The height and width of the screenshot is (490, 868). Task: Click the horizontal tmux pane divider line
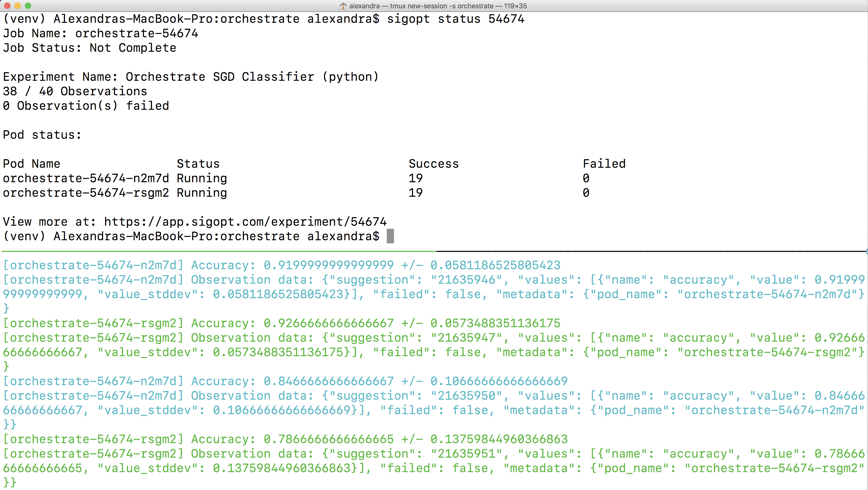click(434, 251)
